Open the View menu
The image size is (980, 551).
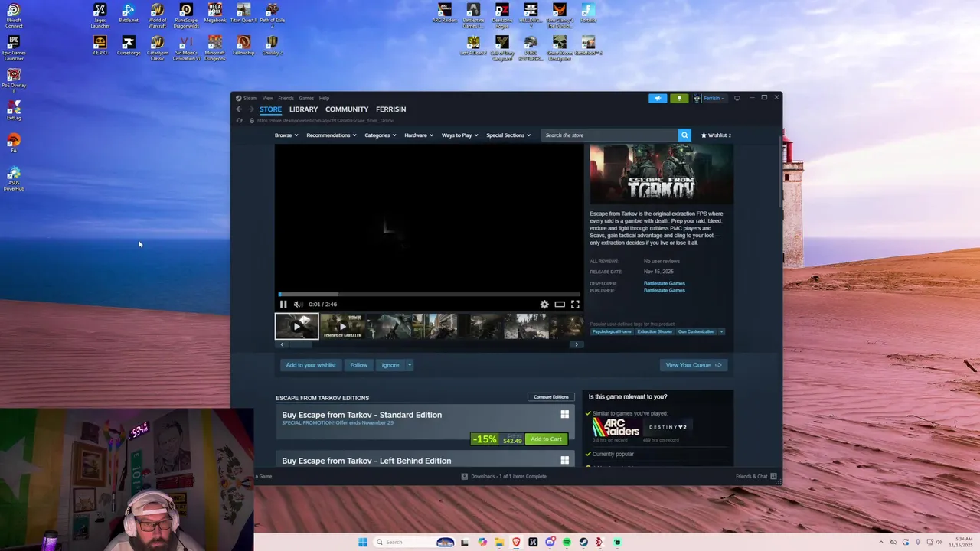click(267, 98)
